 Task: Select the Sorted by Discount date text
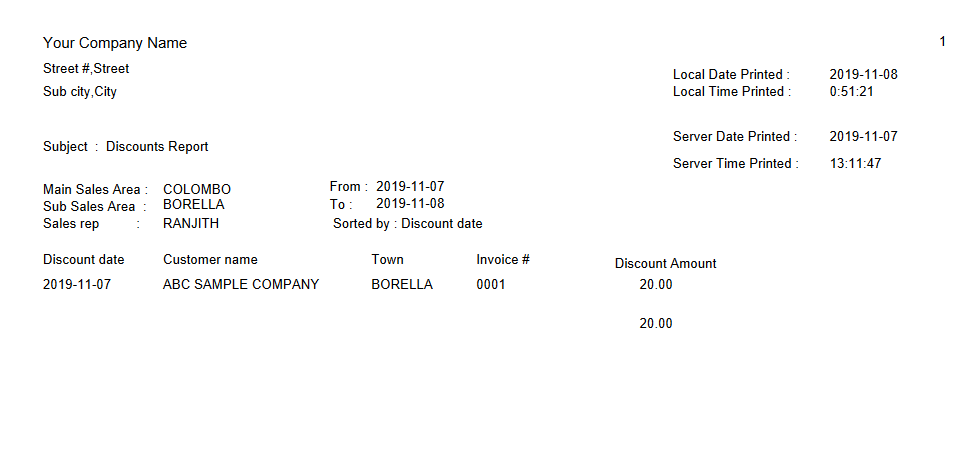click(x=408, y=224)
